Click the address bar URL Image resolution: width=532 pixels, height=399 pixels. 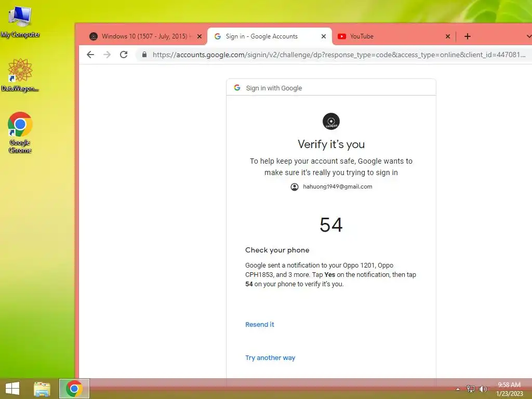coord(339,55)
